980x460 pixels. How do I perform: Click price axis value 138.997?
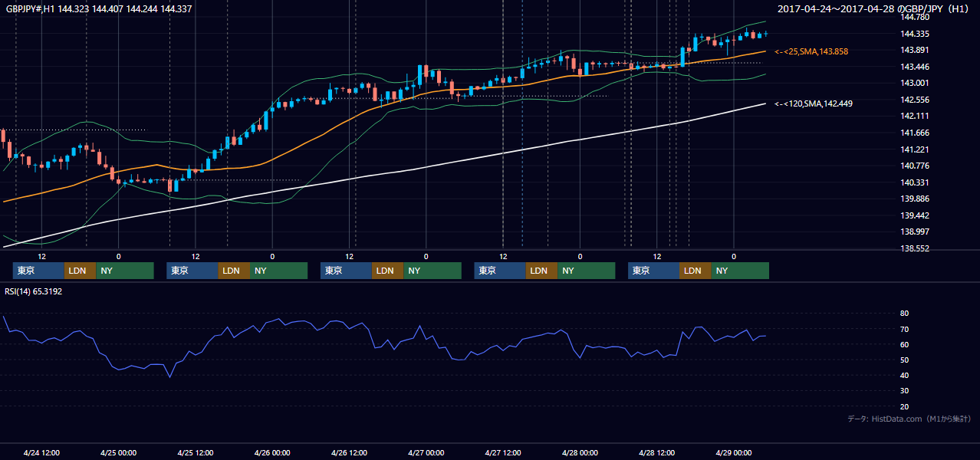pos(915,232)
